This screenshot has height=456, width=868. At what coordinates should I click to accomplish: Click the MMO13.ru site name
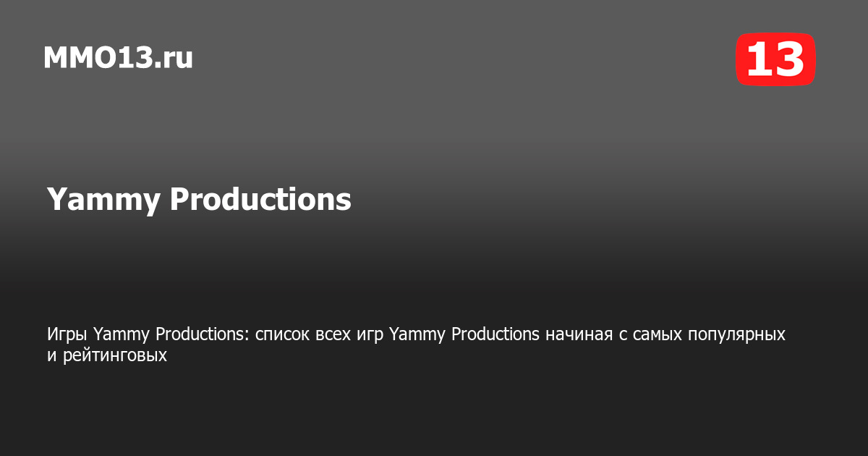pos(118,58)
